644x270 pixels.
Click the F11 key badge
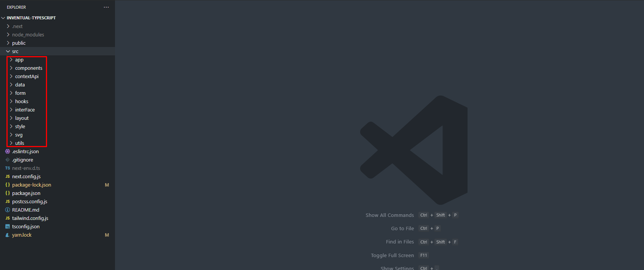tap(424, 255)
